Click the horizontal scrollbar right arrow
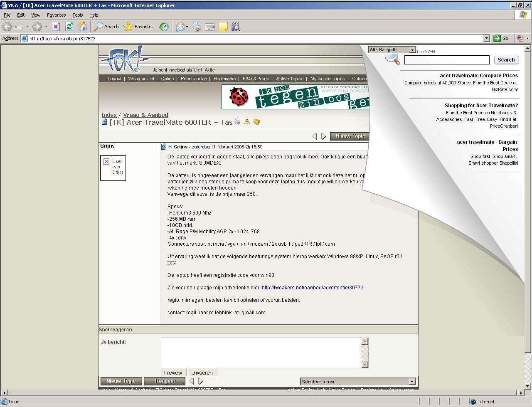This screenshot has width=532, height=407. point(521,392)
